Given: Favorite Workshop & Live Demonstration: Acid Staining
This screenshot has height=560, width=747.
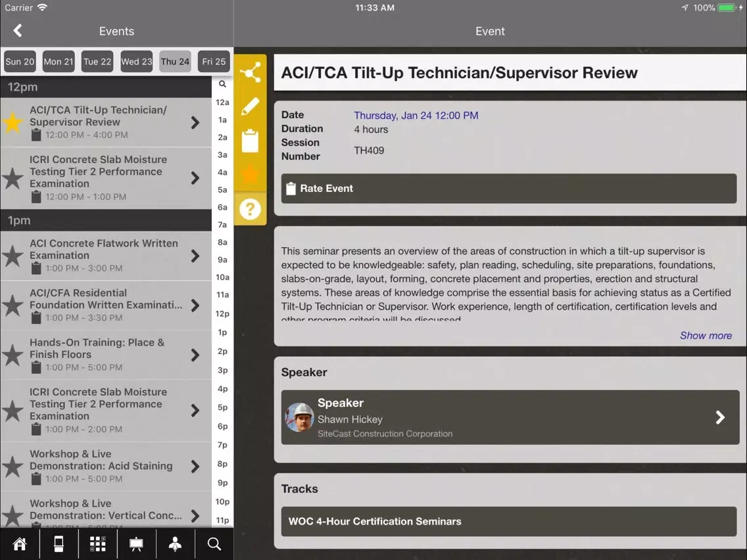Looking at the screenshot, I should coord(13,467).
